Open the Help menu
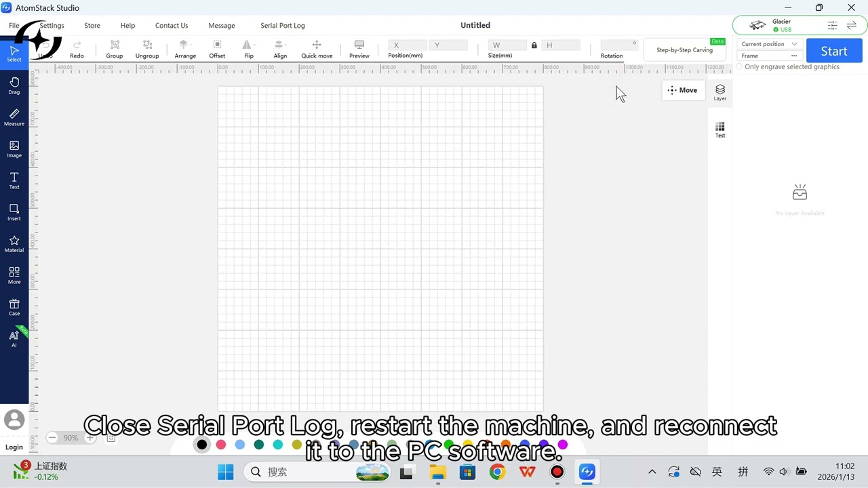The image size is (868, 488). 127,26
